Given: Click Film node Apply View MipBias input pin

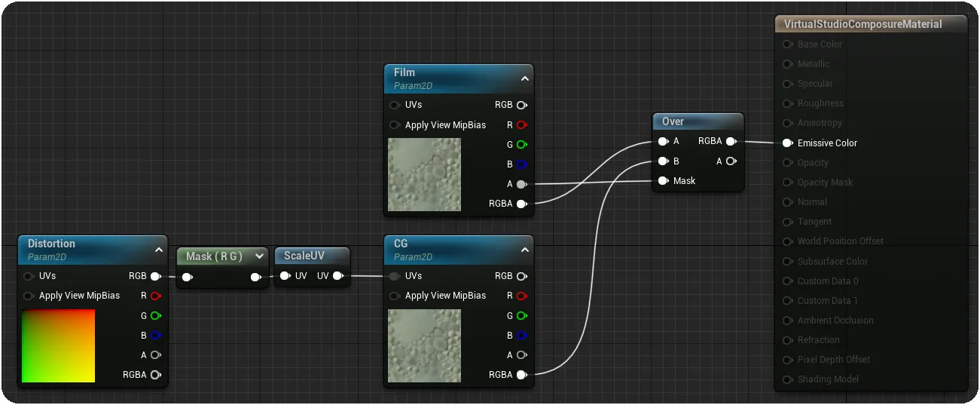Looking at the screenshot, I should 395,125.
